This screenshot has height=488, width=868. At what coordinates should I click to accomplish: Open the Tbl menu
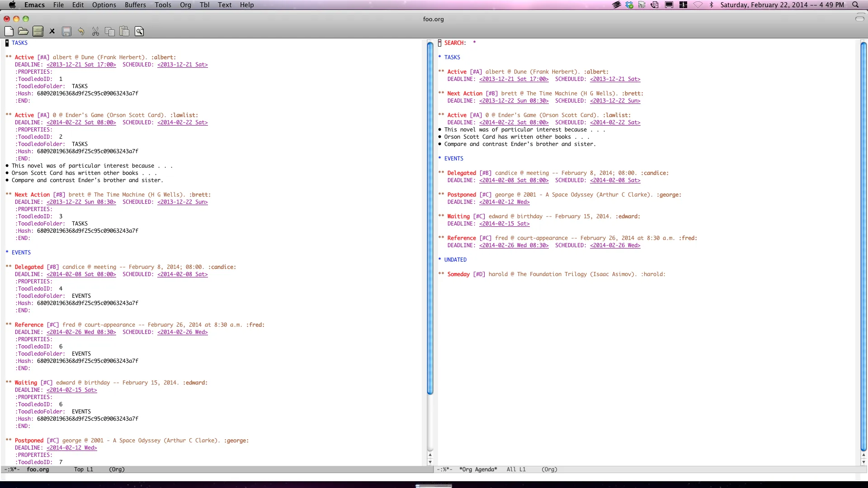click(204, 5)
